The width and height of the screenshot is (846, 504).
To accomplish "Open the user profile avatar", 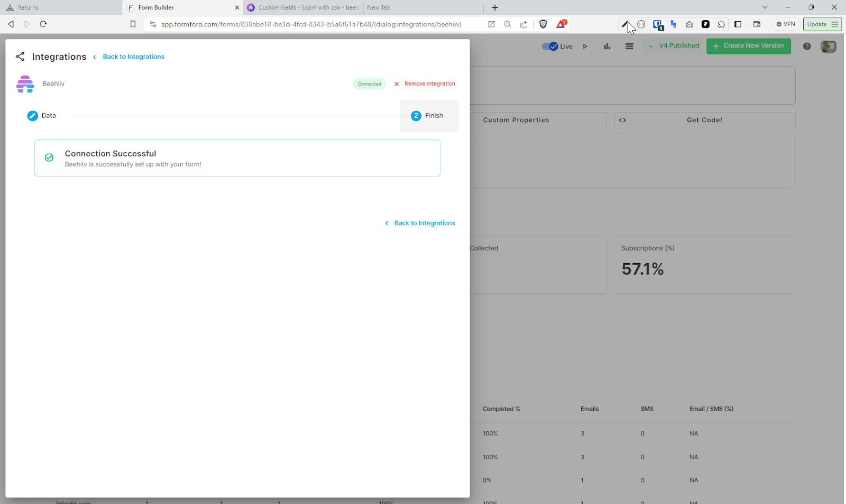I will pyautogui.click(x=829, y=46).
